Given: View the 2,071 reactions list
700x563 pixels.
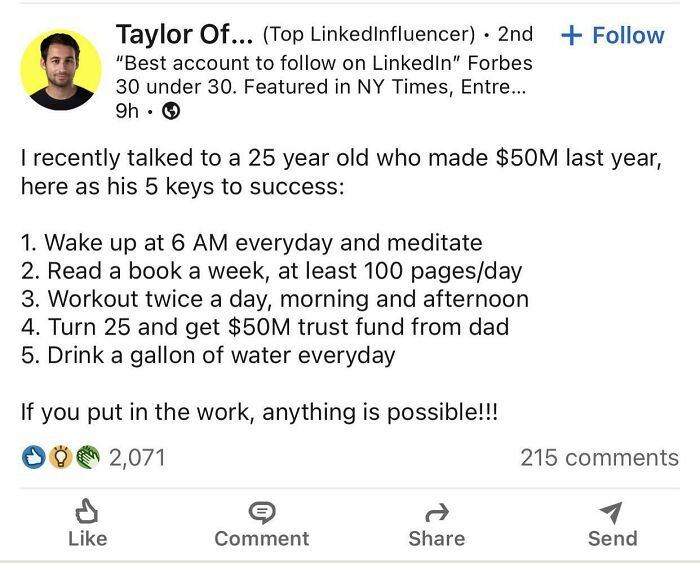Looking at the screenshot, I should tap(137, 458).
